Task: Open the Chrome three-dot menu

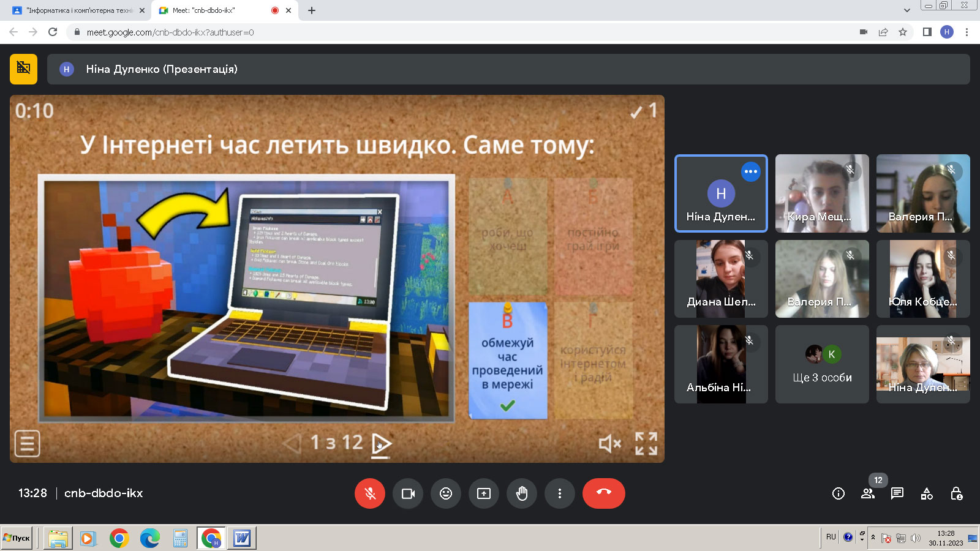Action: point(967,32)
